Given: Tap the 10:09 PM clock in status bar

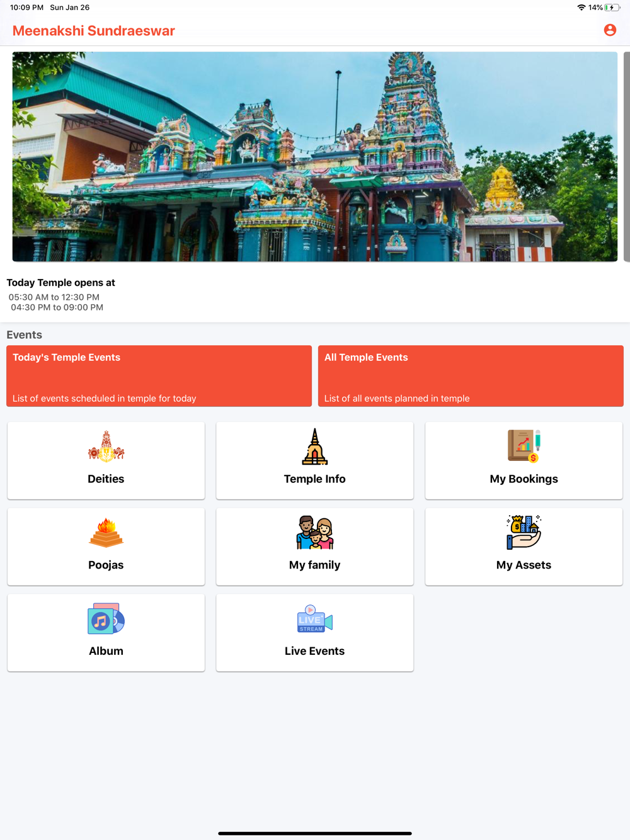Looking at the screenshot, I should [x=27, y=8].
